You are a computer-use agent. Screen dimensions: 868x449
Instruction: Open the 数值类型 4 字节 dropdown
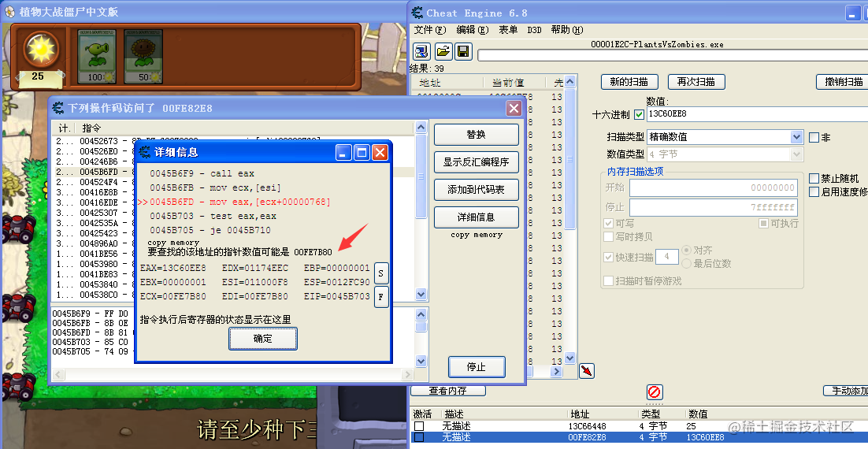coord(796,154)
